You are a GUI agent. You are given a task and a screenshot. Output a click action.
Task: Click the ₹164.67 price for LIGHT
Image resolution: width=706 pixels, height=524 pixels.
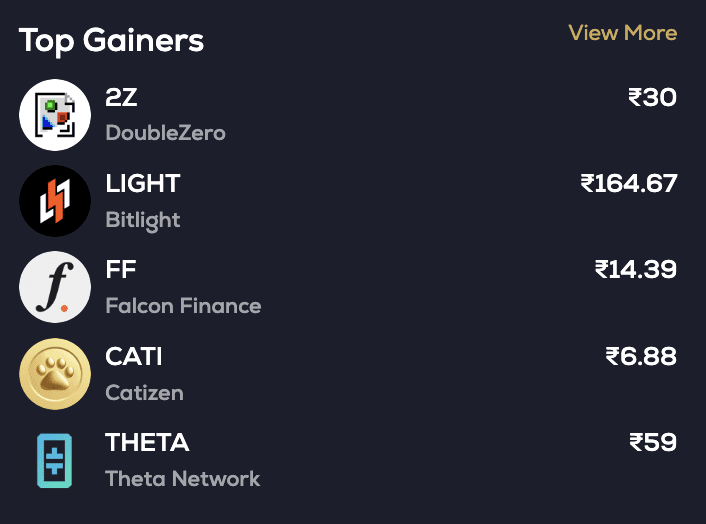click(629, 183)
